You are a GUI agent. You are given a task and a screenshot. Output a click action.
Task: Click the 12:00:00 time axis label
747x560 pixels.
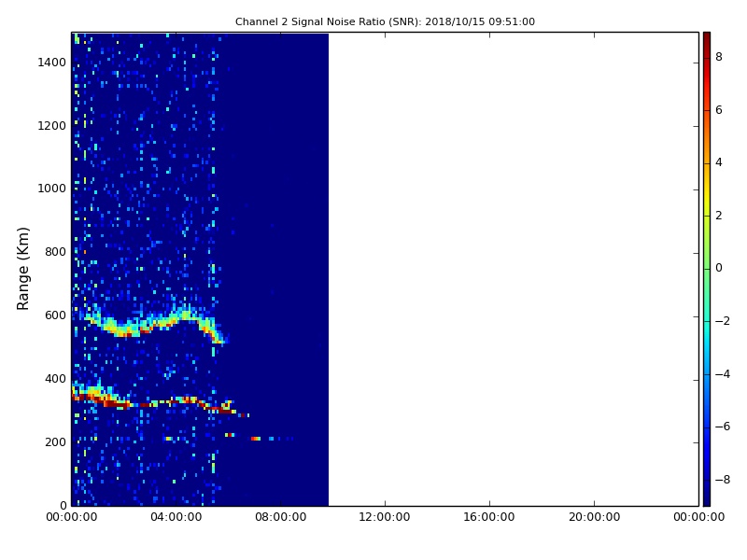(x=385, y=517)
